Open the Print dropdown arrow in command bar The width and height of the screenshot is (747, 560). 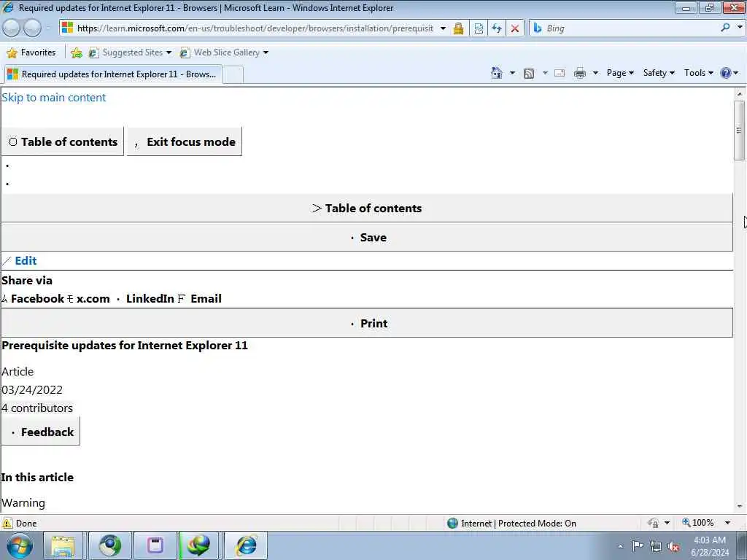(x=595, y=73)
